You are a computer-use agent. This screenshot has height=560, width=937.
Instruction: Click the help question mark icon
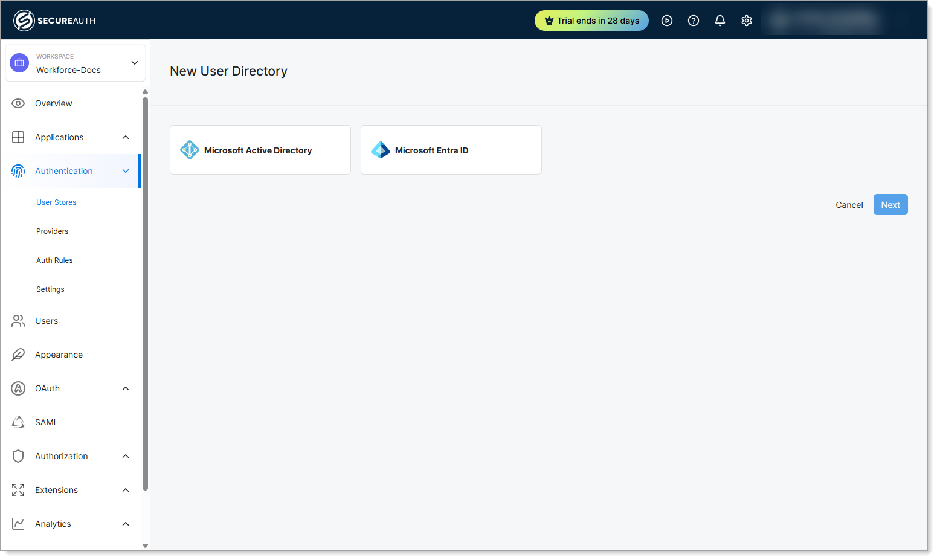coord(694,21)
